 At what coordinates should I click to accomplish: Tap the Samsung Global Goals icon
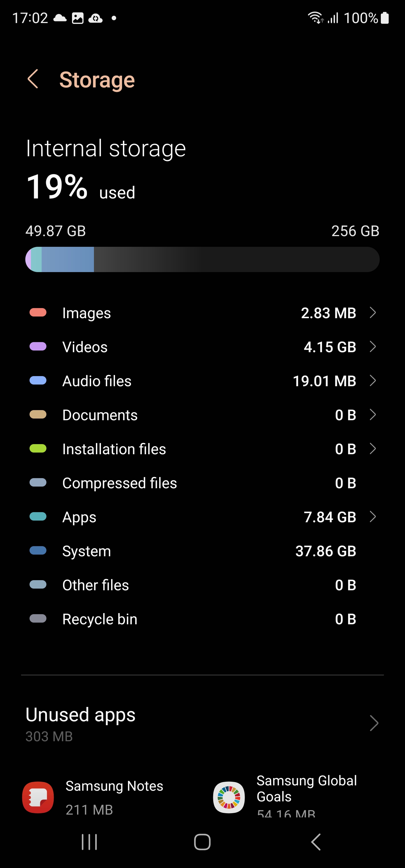click(229, 797)
